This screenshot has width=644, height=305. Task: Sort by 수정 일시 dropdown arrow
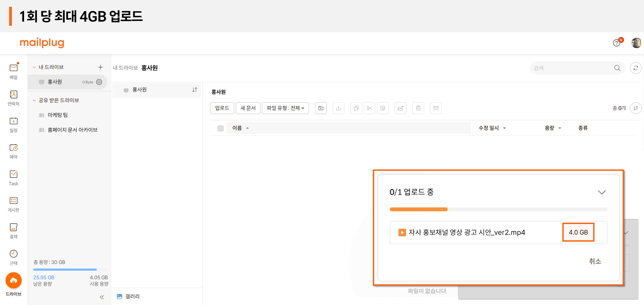pos(504,128)
